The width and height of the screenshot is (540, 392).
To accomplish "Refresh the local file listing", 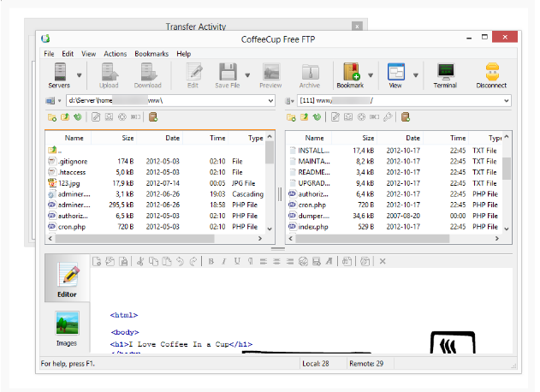I will [78, 117].
